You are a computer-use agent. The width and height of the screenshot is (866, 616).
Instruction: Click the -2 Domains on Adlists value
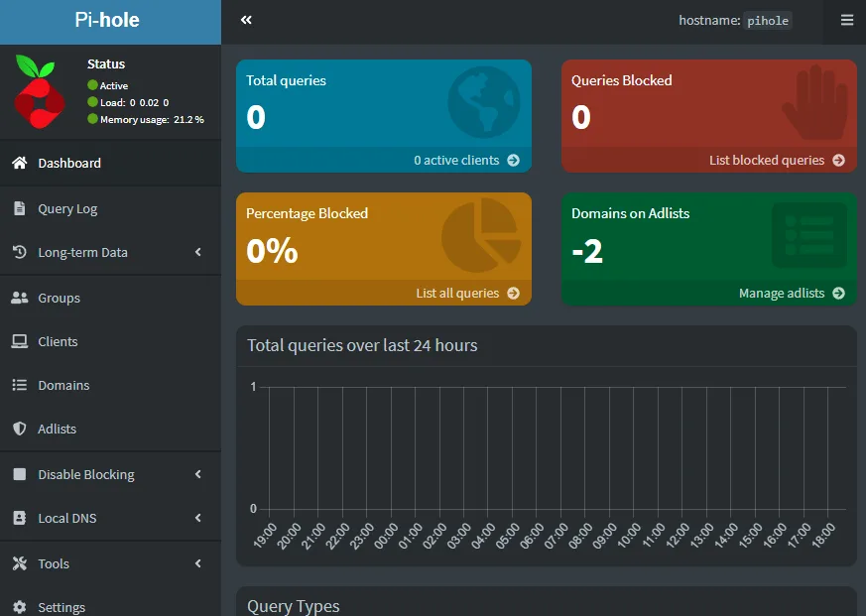click(587, 251)
